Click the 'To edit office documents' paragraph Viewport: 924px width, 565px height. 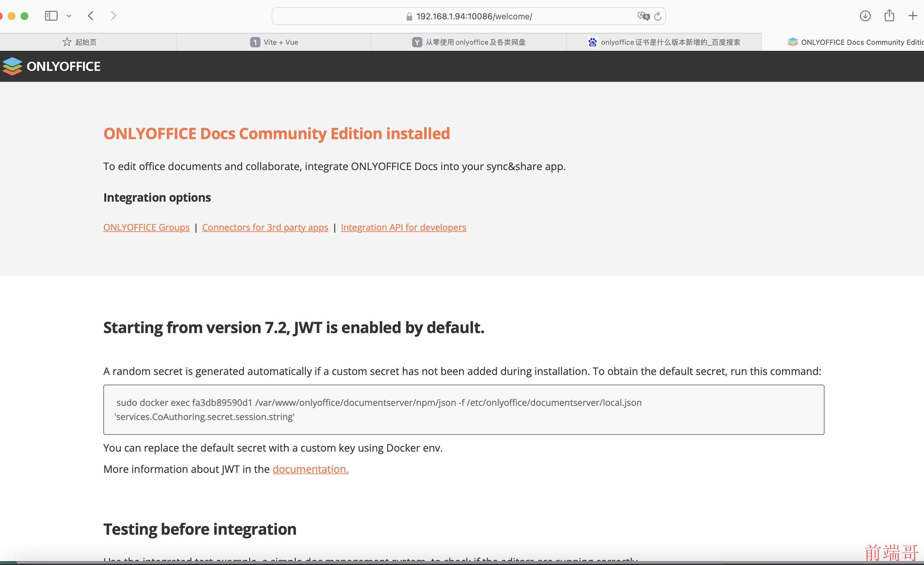335,166
